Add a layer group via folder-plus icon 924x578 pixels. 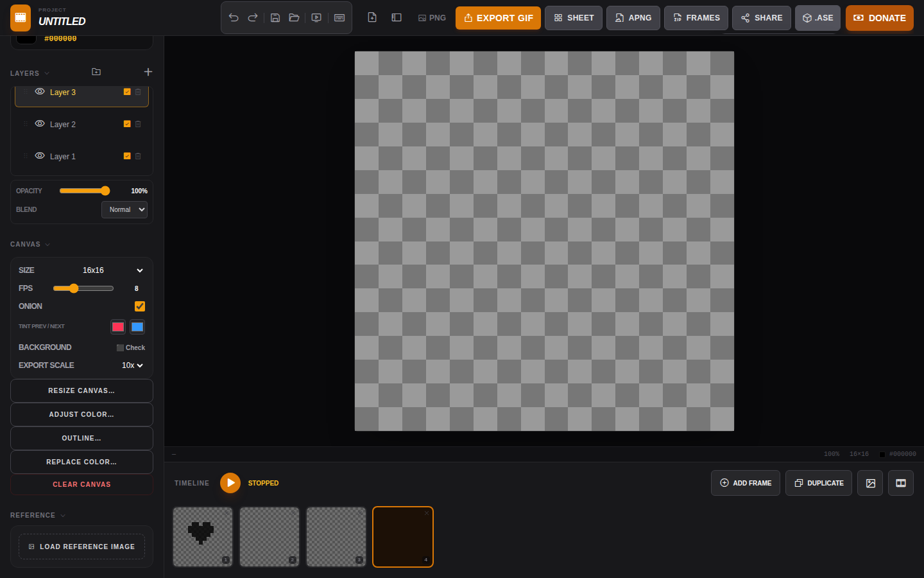96,72
